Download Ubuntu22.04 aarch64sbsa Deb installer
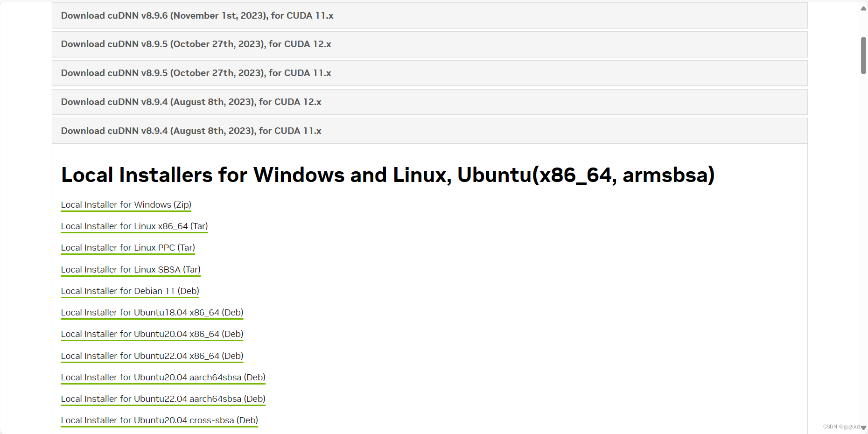 pyautogui.click(x=163, y=399)
